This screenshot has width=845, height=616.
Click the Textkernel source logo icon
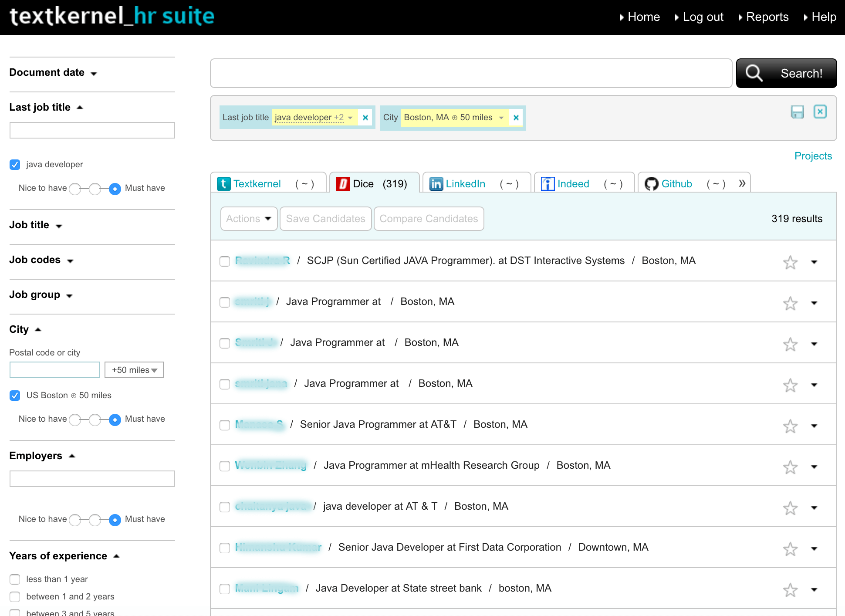pos(223,184)
